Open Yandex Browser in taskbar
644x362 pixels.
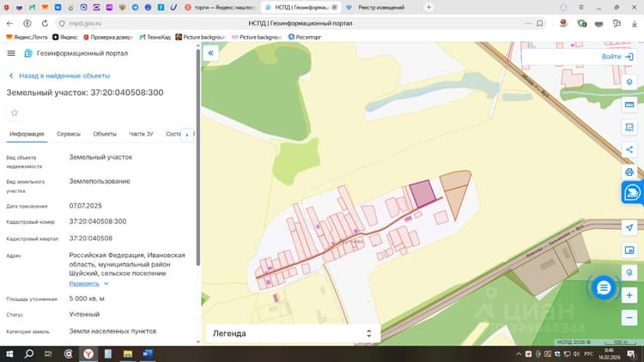click(x=88, y=353)
